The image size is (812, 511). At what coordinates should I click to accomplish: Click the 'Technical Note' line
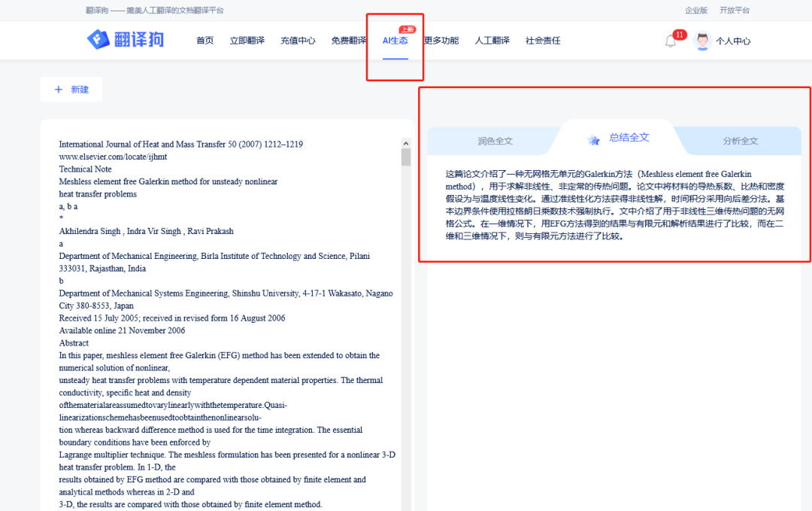[x=86, y=169]
